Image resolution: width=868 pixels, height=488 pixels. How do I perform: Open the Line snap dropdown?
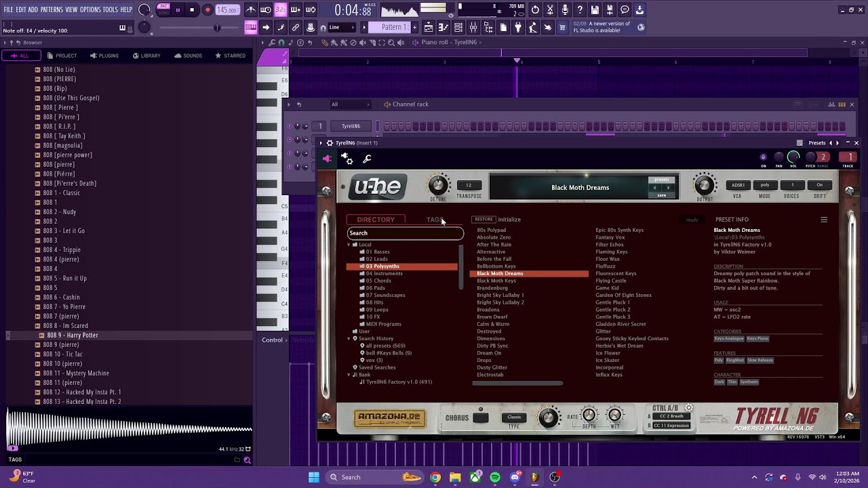point(341,27)
